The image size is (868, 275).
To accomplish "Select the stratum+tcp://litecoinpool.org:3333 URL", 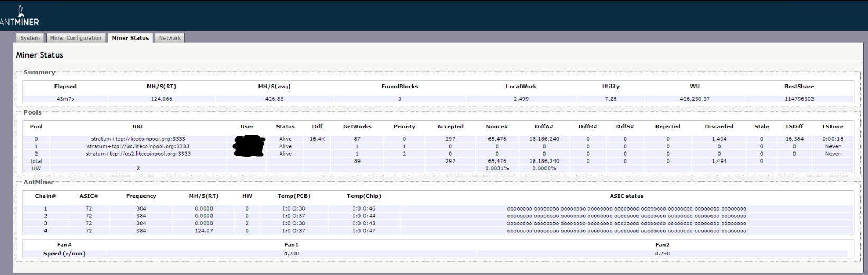I will [138, 139].
